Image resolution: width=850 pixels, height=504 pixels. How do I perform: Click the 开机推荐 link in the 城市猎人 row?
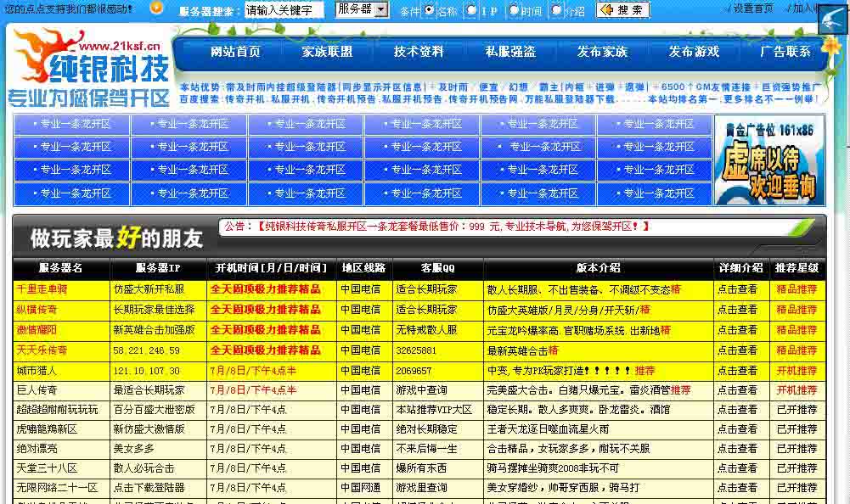(x=798, y=369)
